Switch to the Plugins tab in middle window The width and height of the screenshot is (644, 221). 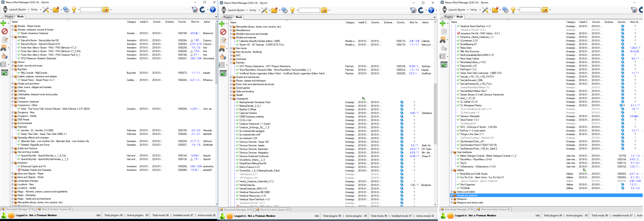227,17
